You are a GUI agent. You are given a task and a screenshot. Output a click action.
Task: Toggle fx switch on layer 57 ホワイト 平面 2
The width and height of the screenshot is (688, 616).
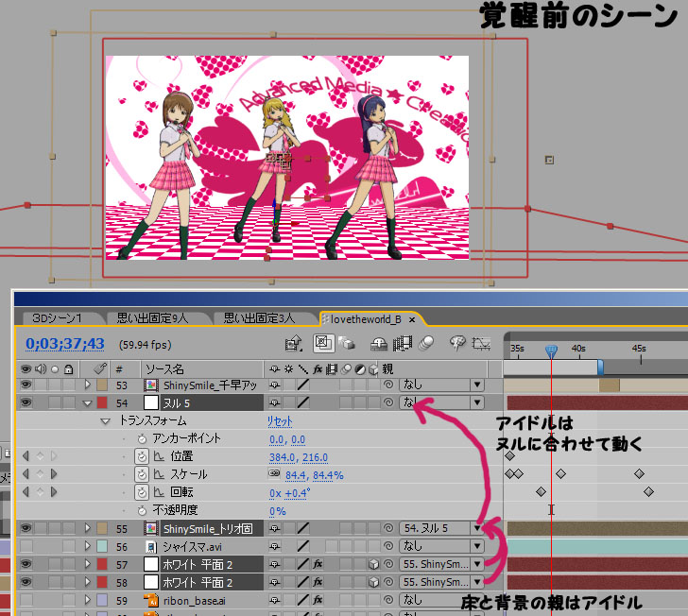[318, 564]
